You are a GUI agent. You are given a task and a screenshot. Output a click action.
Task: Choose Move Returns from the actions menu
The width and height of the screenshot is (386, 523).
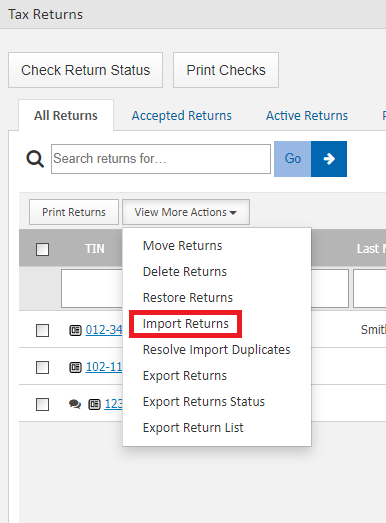[x=182, y=246]
